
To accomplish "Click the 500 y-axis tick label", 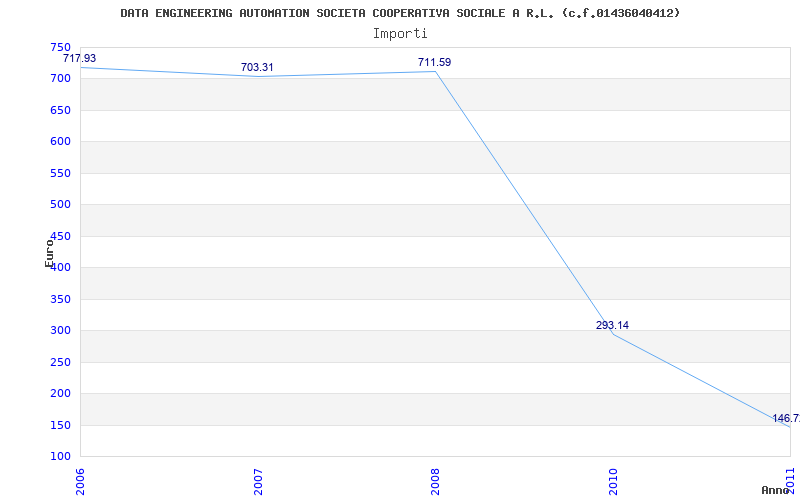I will tap(60, 205).
